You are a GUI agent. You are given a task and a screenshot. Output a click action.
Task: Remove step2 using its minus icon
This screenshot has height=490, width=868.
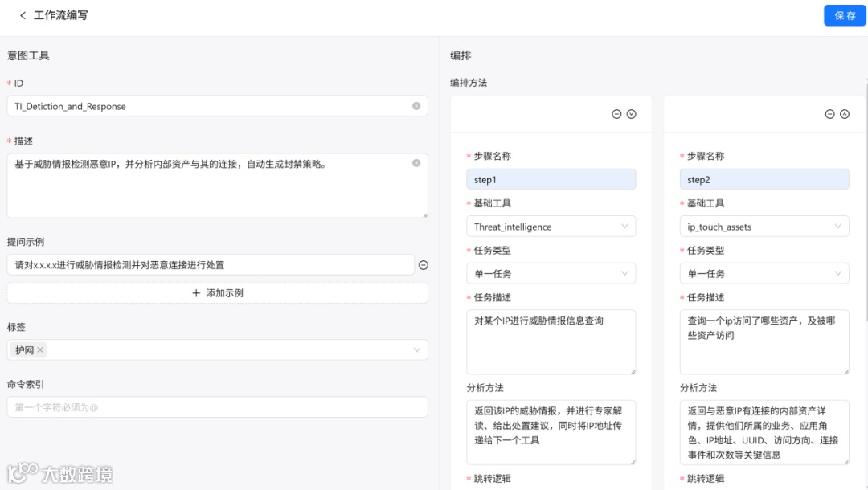click(829, 114)
